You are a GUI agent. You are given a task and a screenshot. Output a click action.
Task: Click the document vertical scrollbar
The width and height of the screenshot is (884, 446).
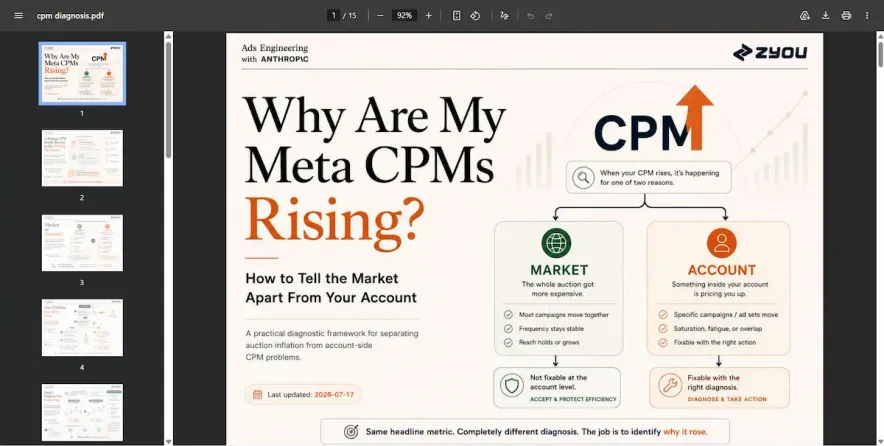pos(880,55)
